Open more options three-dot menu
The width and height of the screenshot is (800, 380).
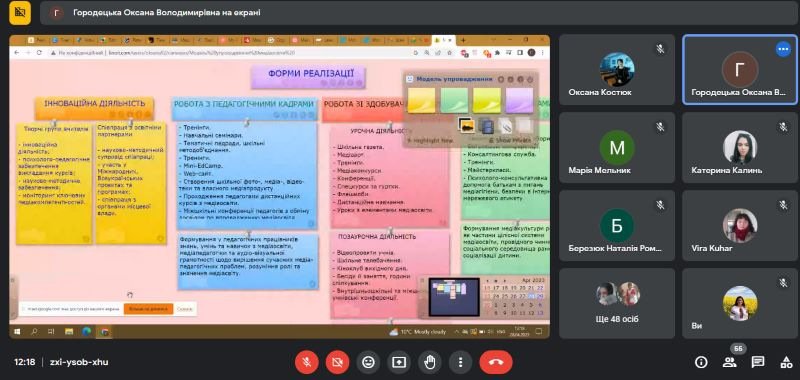coord(460,362)
